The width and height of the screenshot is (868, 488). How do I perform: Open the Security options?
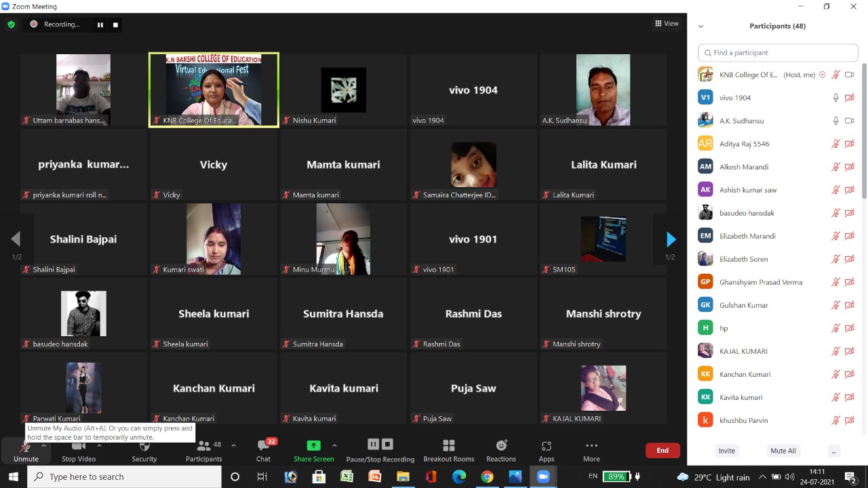[144, 450]
